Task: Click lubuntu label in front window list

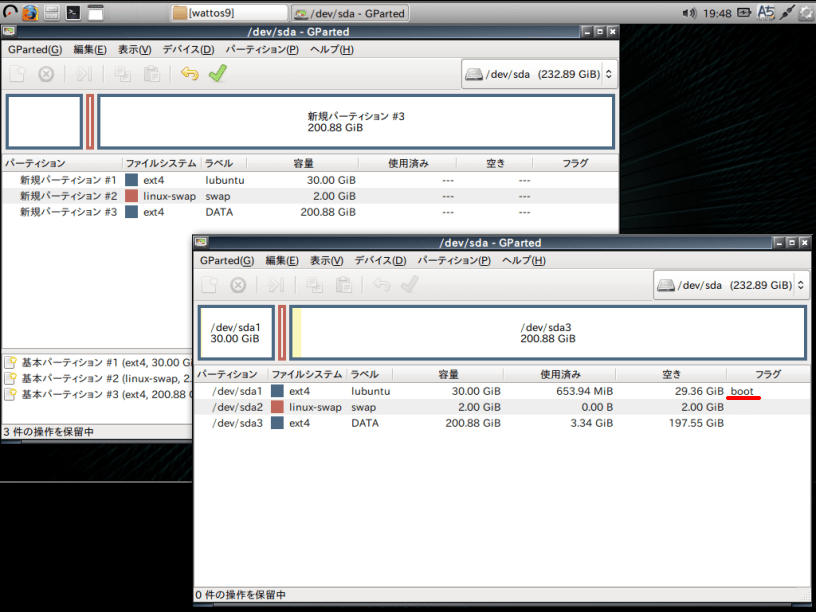Action: [371, 391]
